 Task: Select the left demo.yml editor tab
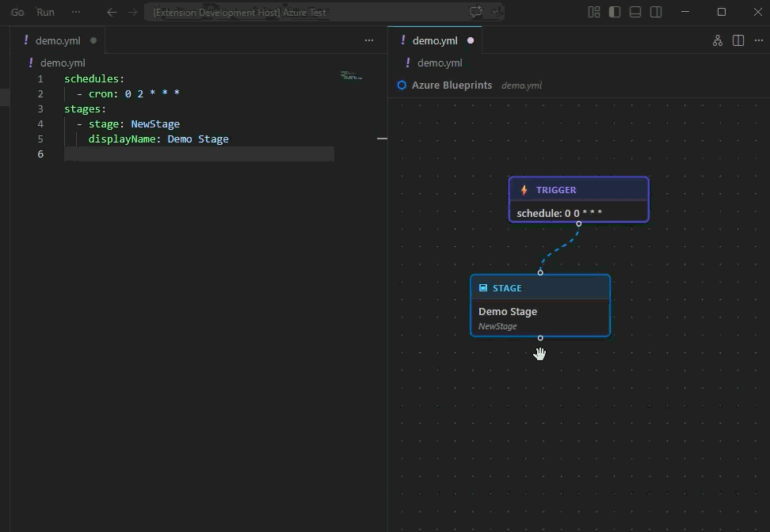pos(58,40)
